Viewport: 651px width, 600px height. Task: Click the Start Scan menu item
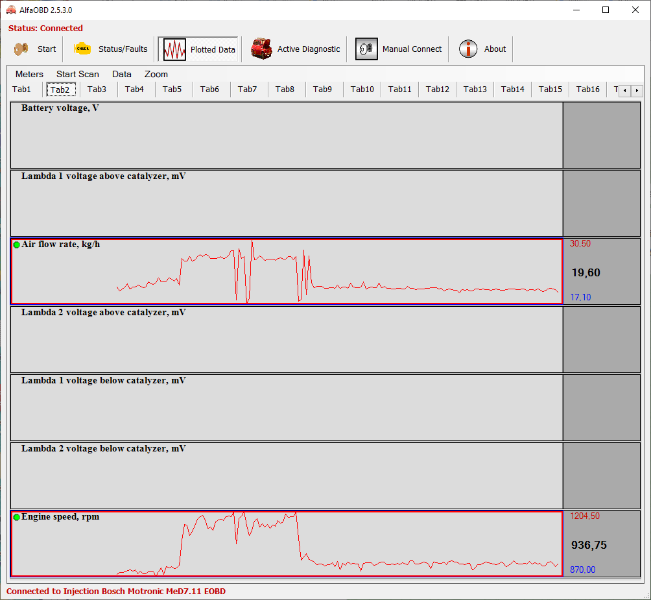pos(78,74)
